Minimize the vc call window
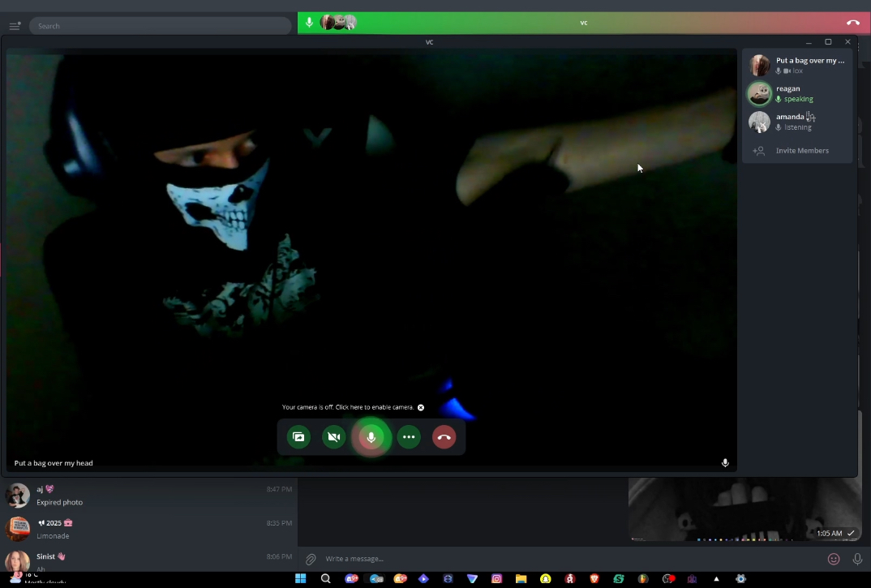This screenshot has width=871, height=588. tap(809, 41)
